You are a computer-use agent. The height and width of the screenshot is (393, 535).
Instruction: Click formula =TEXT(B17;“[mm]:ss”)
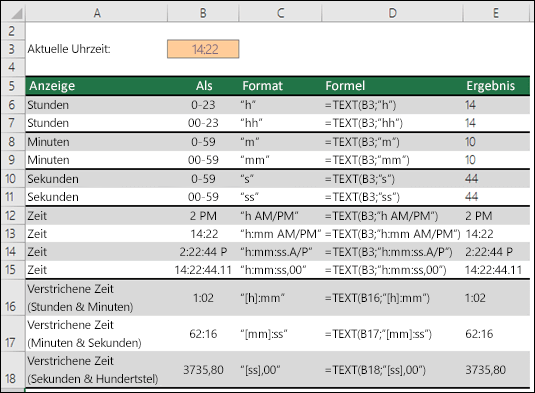(392, 334)
